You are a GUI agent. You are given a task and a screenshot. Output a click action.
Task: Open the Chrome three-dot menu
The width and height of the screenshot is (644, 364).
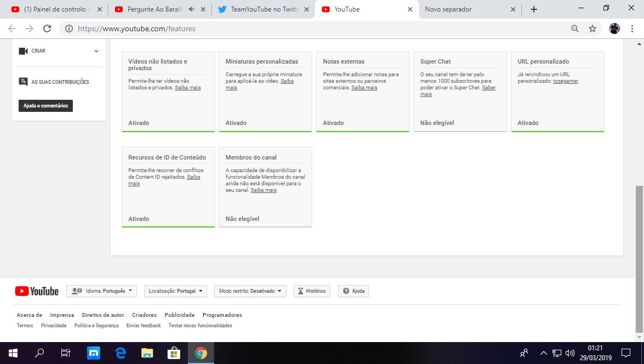(x=632, y=29)
